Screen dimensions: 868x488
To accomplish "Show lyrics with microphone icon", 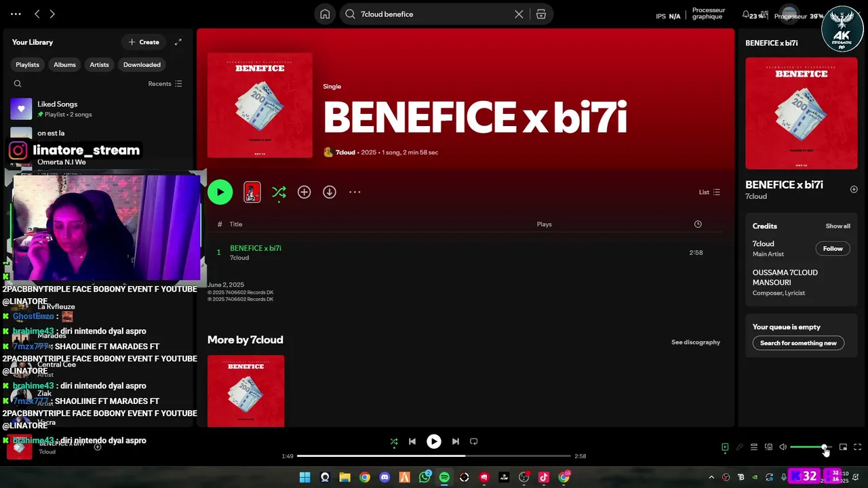I will point(740,447).
